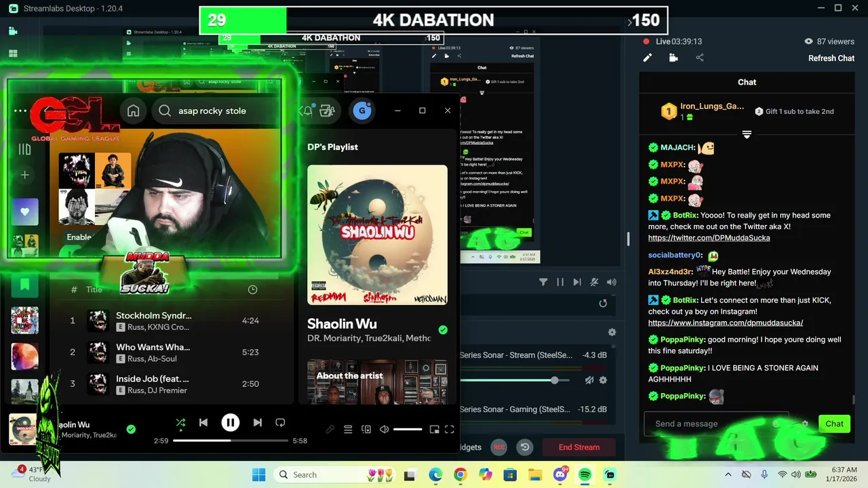Open Connect to a device in Spotify
The image size is (868, 488).
366,429
